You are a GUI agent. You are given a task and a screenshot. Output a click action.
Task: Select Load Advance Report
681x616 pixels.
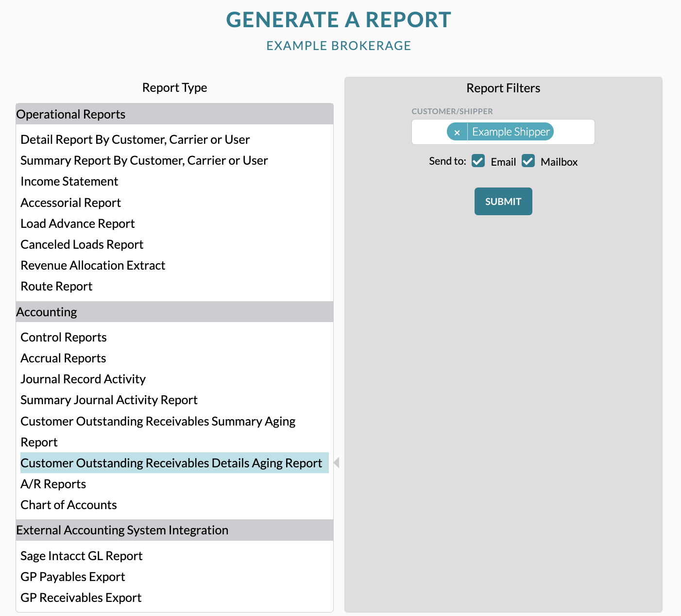pyautogui.click(x=78, y=223)
